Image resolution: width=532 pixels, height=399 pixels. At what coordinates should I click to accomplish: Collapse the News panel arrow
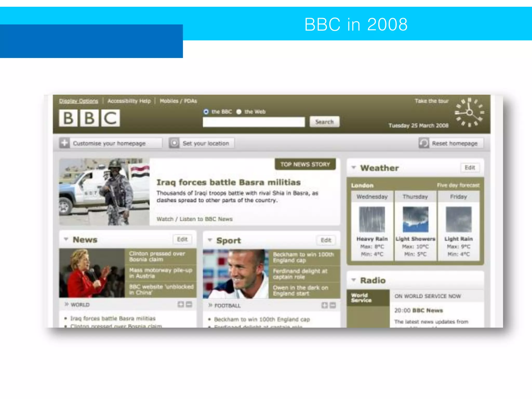click(66, 239)
